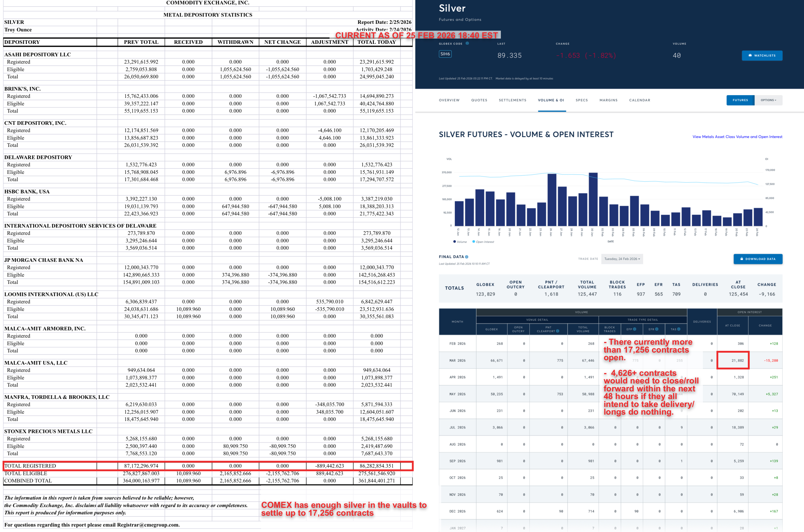Image resolution: width=804 pixels, height=532 pixels.
Task: Open the Options dropdown
Action: coord(768,100)
